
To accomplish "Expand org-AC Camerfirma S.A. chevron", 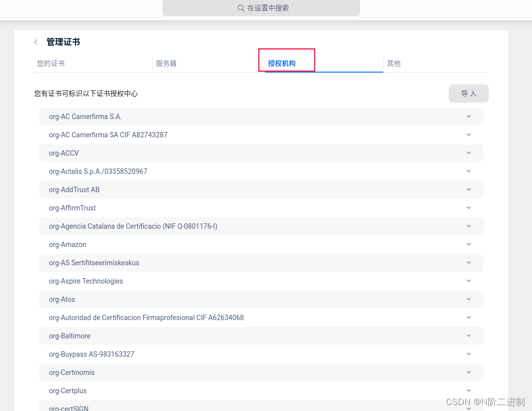I will click(469, 117).
